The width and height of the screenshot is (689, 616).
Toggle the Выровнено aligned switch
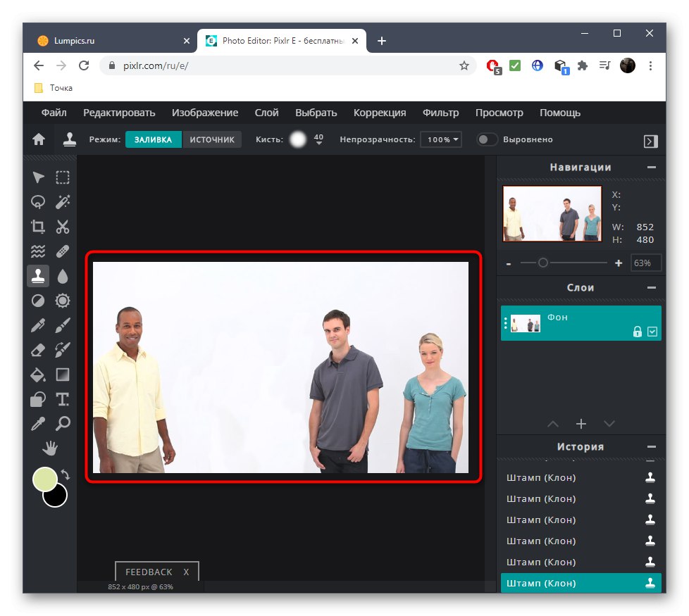point(487,139)
